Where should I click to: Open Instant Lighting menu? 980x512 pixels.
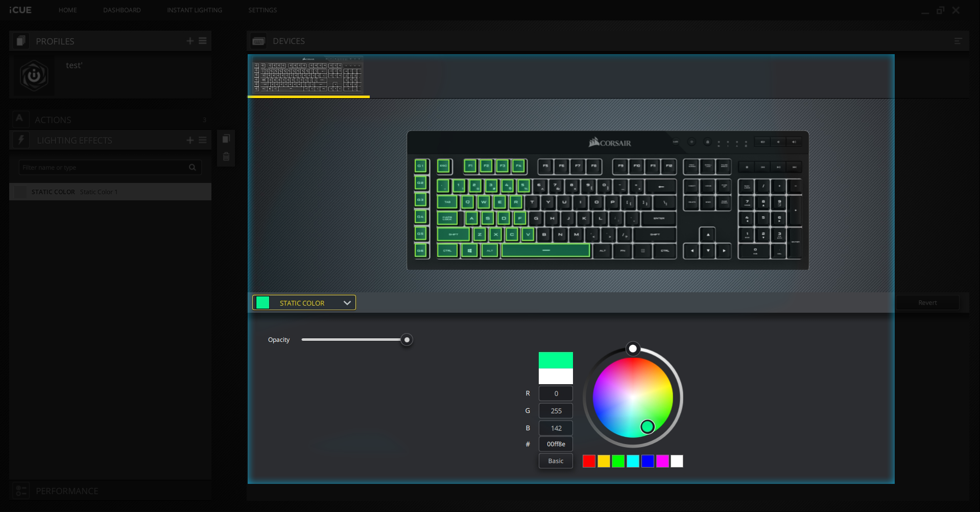[x=195, y=10]
